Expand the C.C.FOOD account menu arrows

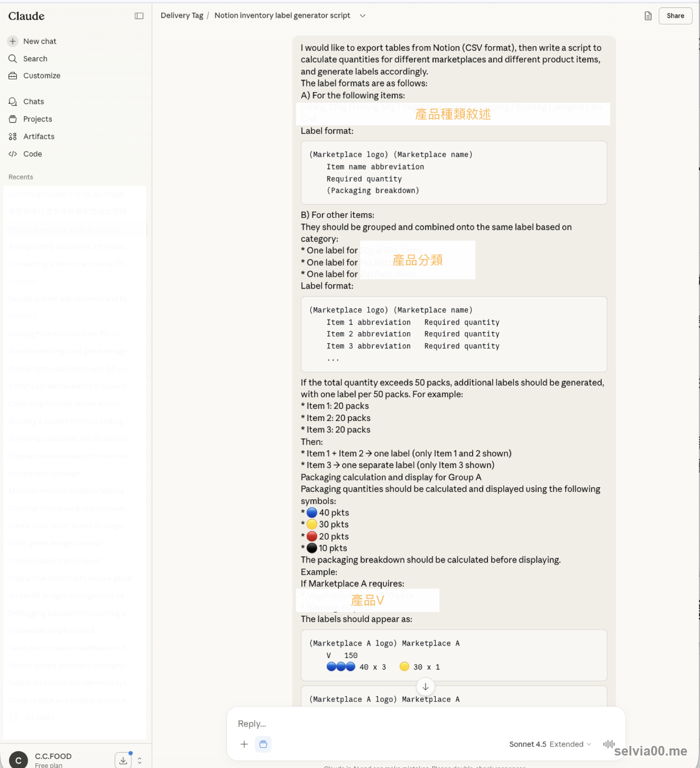click(x=140, y=760)
